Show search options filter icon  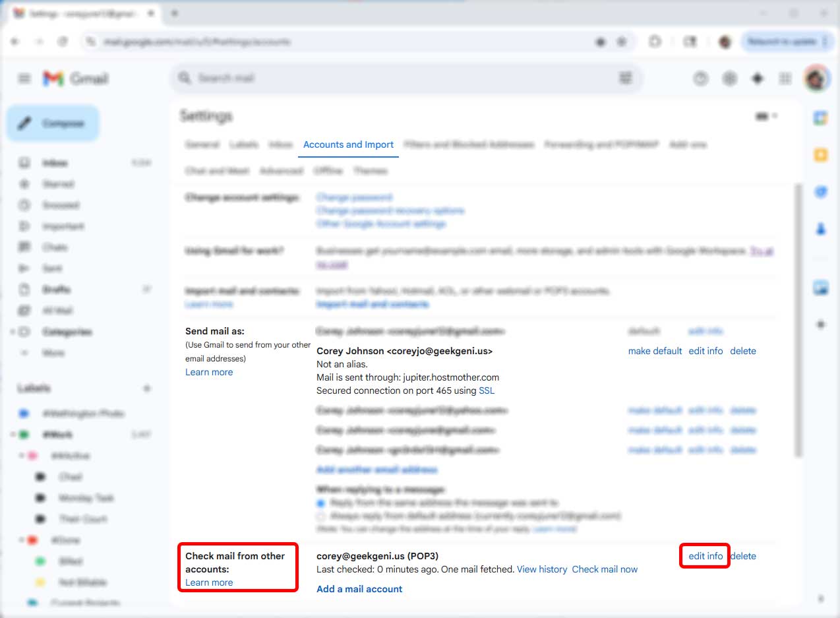tap(625, 78)
